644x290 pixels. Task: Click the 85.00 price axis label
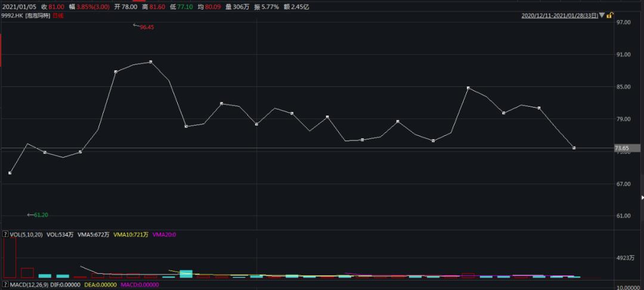pyautogui.click(x=623, y=87)
